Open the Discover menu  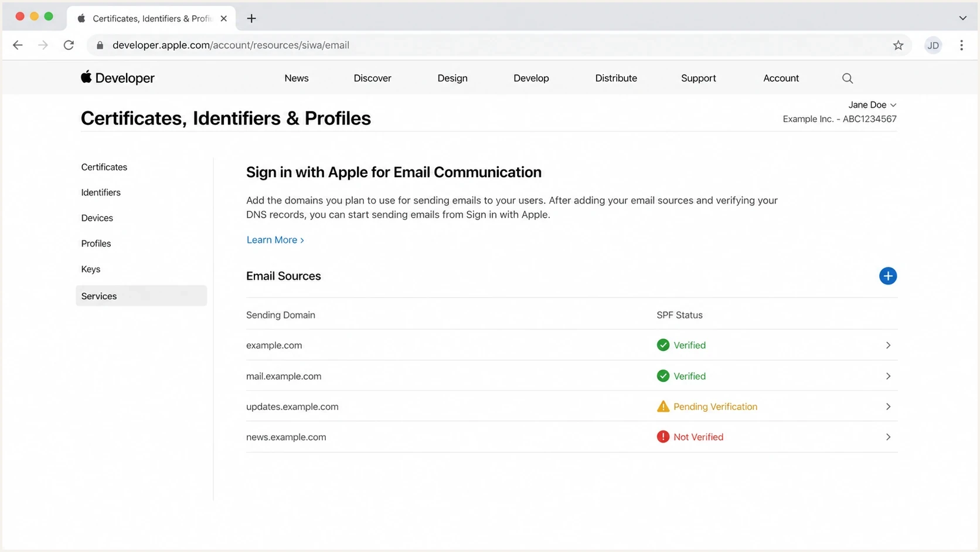pyautogui.click(x=372, y=78)
